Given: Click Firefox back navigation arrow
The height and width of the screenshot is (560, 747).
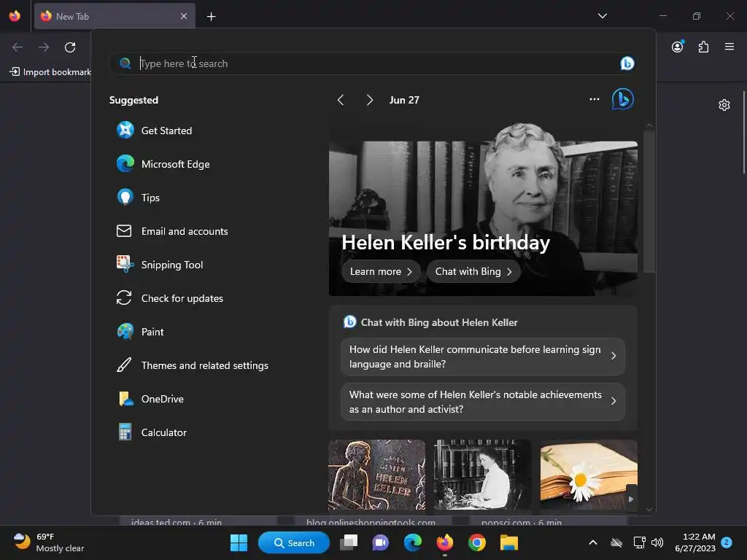Looking at the screenshot, I should pos(18,47).
